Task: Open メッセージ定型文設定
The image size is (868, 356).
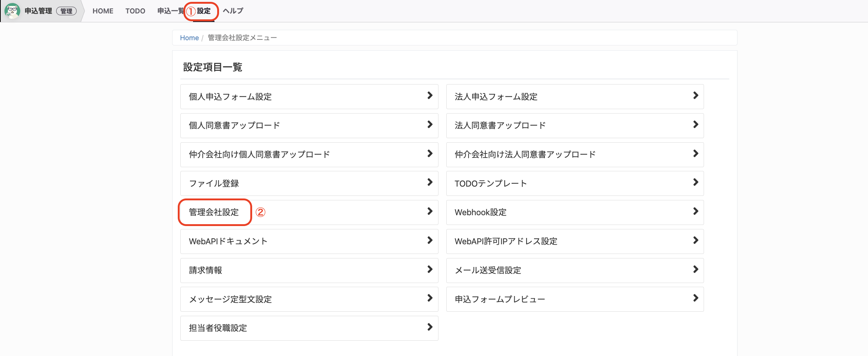Action: pos(309,299)
